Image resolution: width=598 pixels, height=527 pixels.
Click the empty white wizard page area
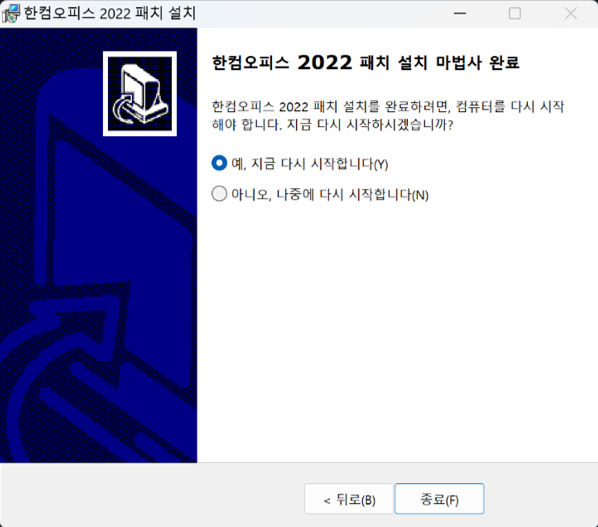point(397,328)
